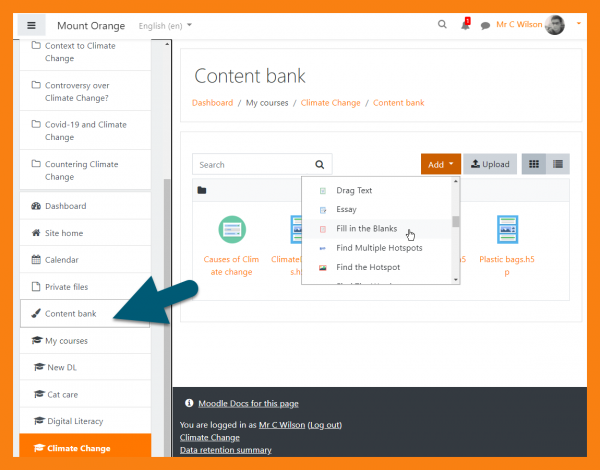The height and width of the screenshot is (470, 600).
Task: Click the content bank folder icon
Action: pyautogui.click(x=202, y=190)
